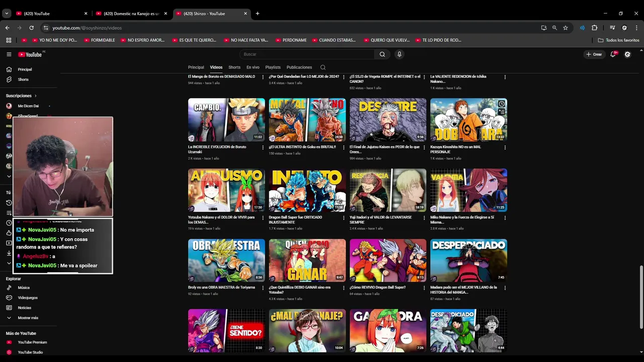Image resolution: width=644 pixels, height=362 pixels.
Task: Open the Publicaciones channel tab
Action: [299, 67]
